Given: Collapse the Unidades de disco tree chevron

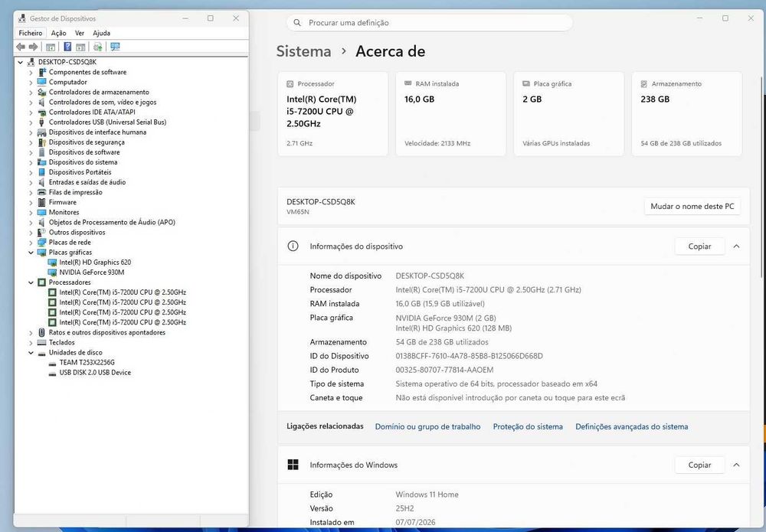Looking at the screenshot, I should click(31, 352).
